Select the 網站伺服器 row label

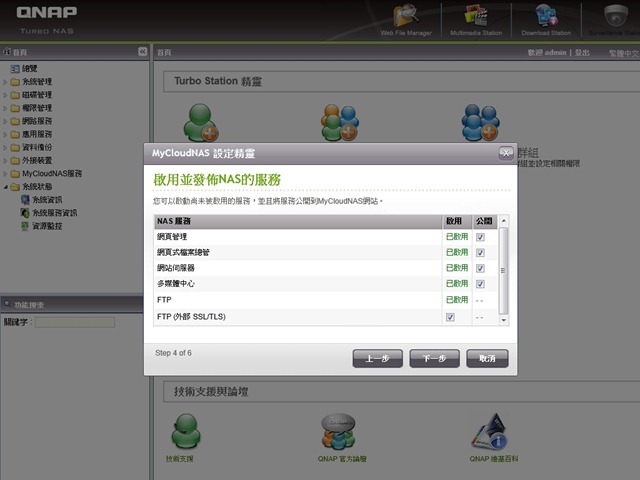coord(176,268)
